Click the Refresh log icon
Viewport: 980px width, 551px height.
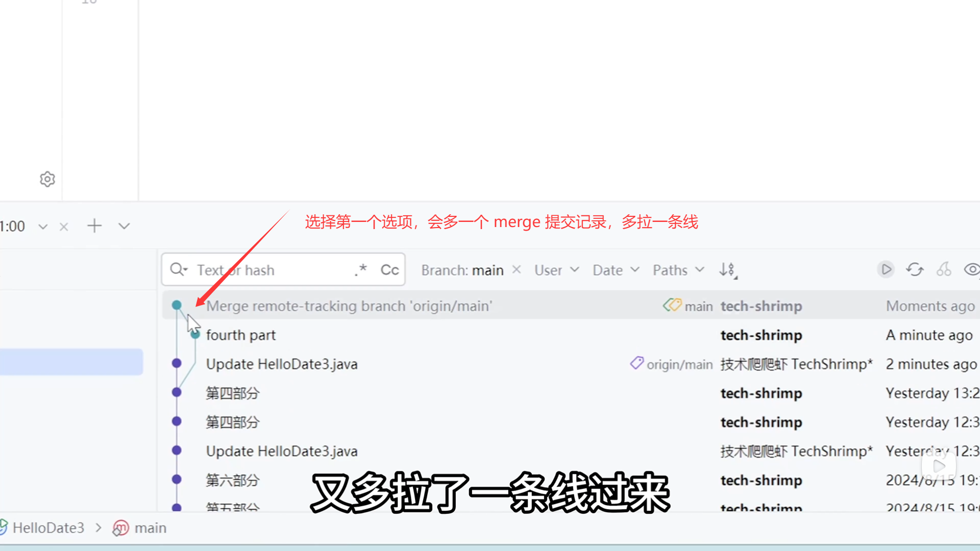pos(915,269)
